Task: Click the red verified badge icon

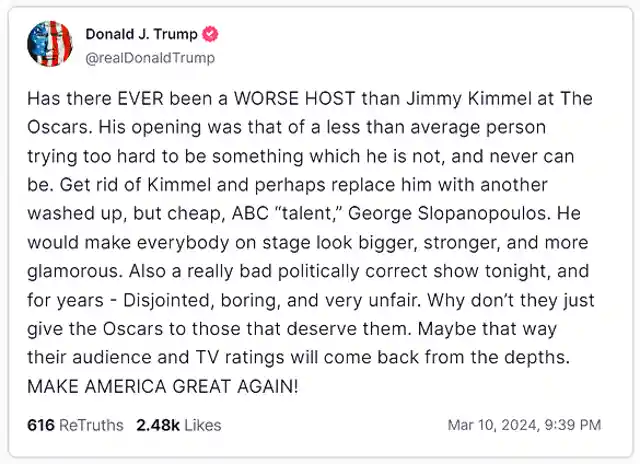Action: [211, 35]
